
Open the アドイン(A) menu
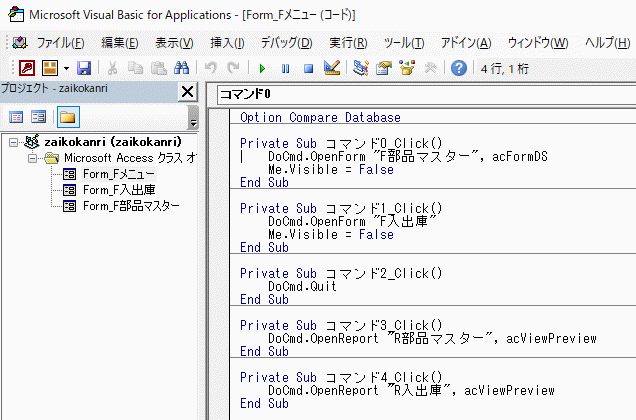[466, 43]
